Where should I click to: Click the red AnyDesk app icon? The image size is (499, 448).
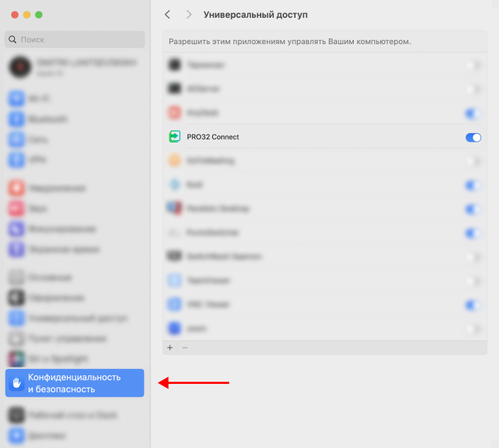(x=174, y=113)
